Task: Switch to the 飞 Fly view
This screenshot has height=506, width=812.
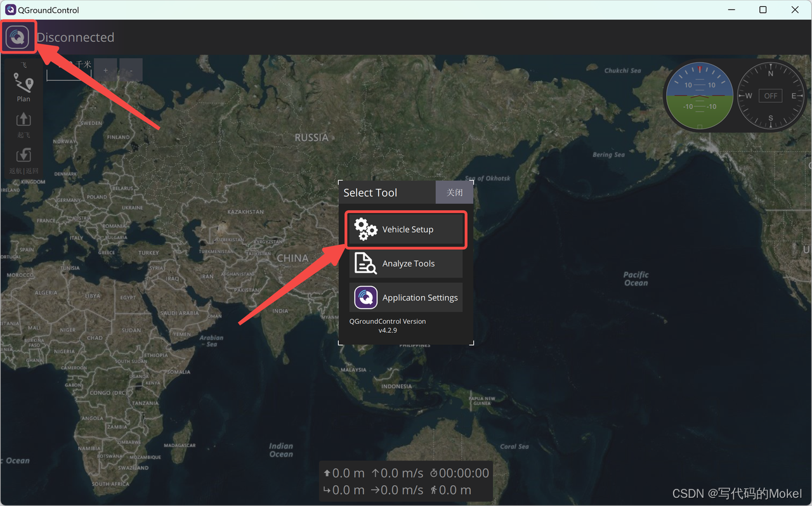Action: pyautogui.click(x=23, y=64)
